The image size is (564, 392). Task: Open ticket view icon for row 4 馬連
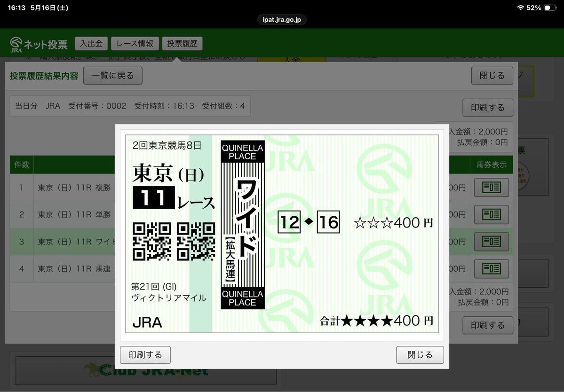tap(492, 268)
